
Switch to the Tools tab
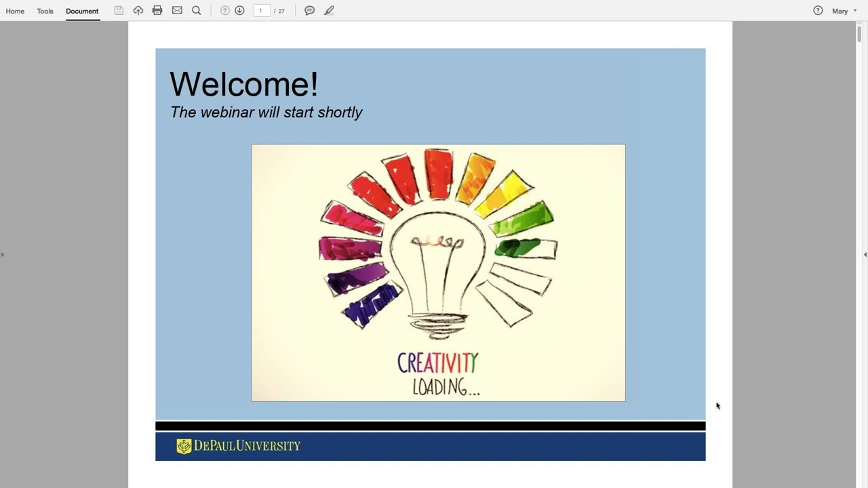45,11
